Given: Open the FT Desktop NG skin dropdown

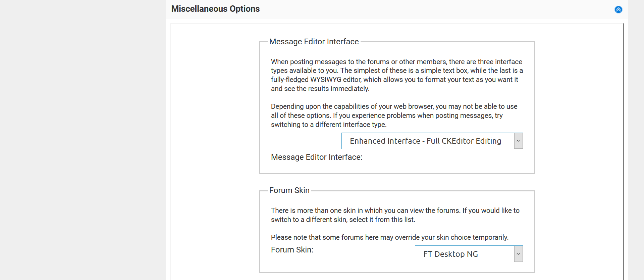Looking at the screenshot, I should [469, 254].
